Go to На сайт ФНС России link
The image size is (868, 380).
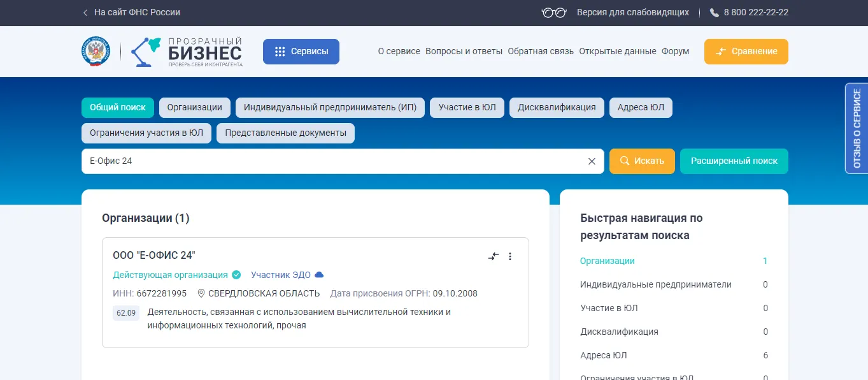tap(137, 13)
